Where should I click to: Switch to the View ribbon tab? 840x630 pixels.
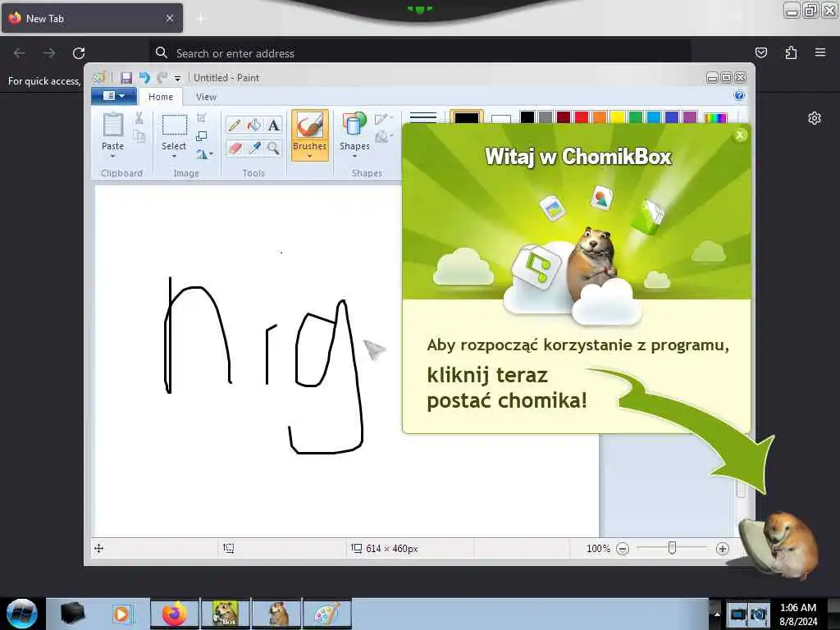click(206, 97)
